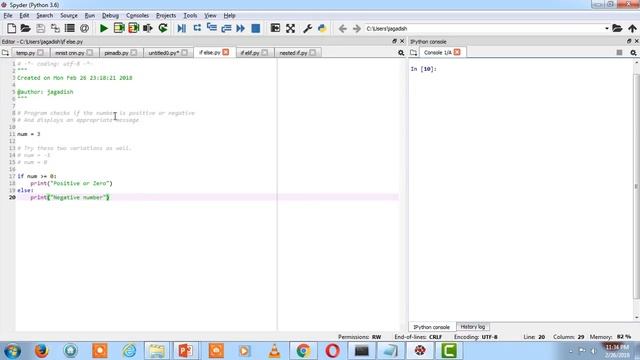This screenshot has width=640, height=360.
Task: Open Preferences with the wrench icon
Action: pyautogui.click(x=307, y=28)
